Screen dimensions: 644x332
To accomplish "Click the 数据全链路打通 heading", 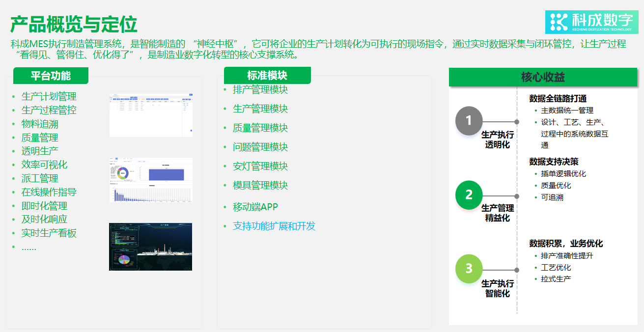I will click(x=558, y=99).
